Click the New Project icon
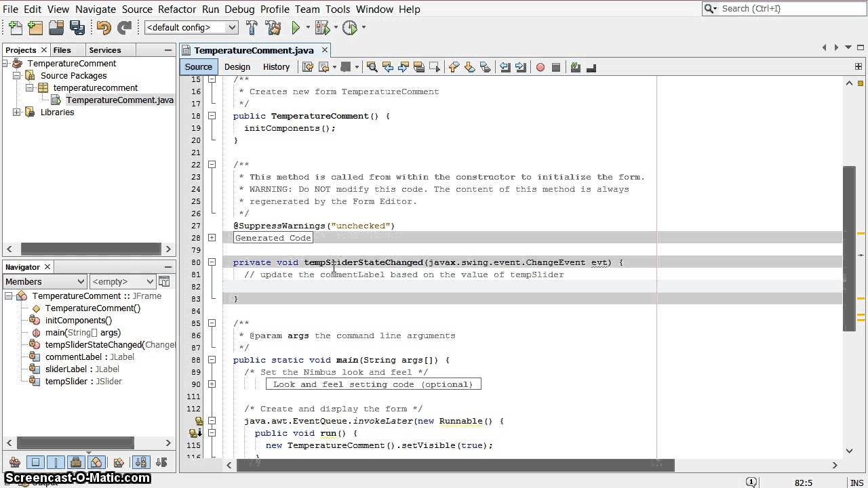This screenshot has width=868, height=488. (36, 28)
